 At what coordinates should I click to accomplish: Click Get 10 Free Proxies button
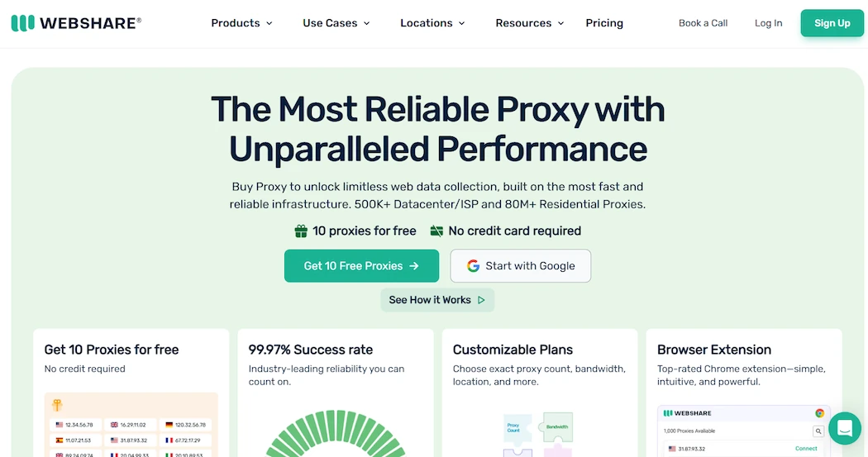tap(361, 266)
